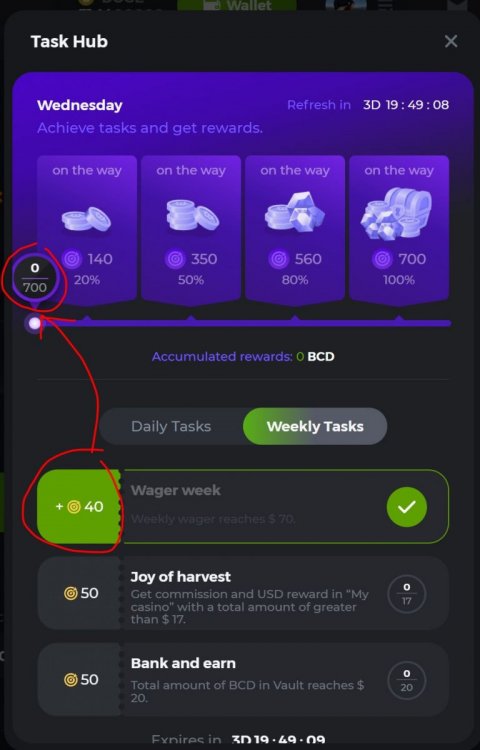Screen dimensions: 480x750
Task: Switch to the Daily Tasks tab
Action: coord(171,426)
